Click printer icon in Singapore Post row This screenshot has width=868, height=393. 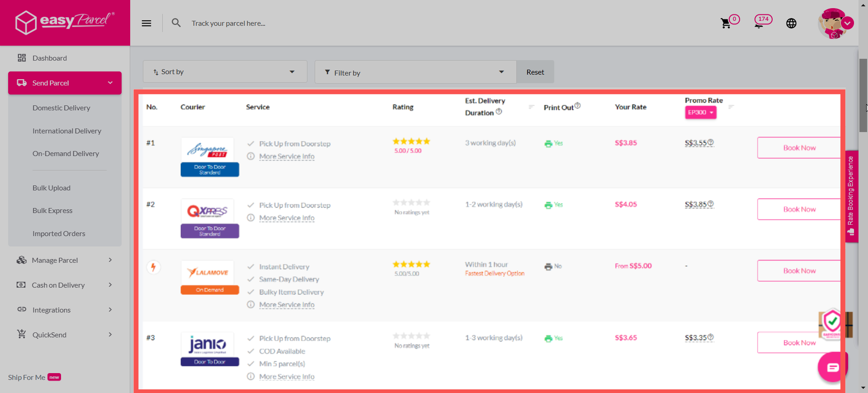tap(548, 143)
